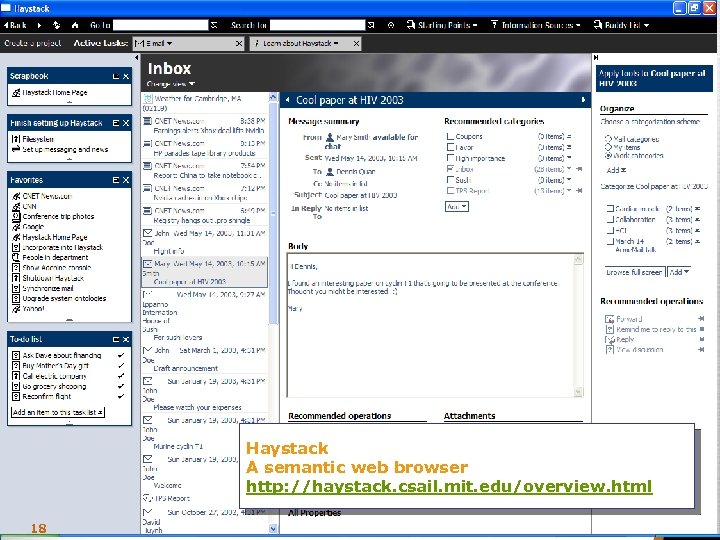The width and height of the screenshot is (720, 540).
Task: Click the Home icon in toolbar
Action: [75, 25]
